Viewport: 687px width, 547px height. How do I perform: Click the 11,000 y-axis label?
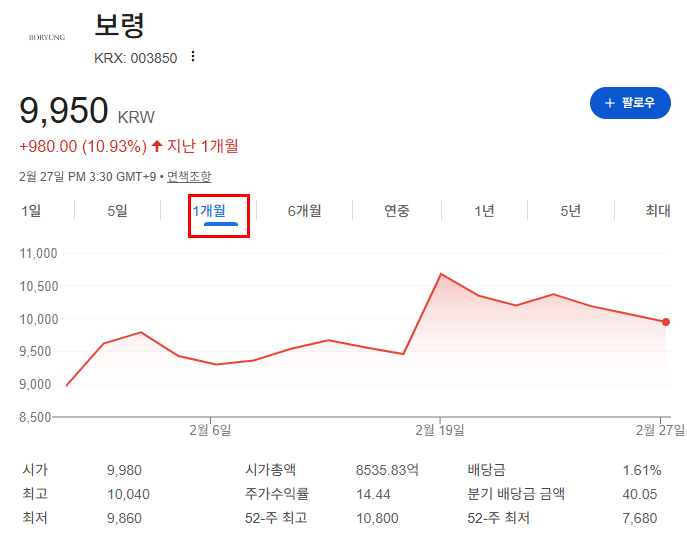(39, 253)
